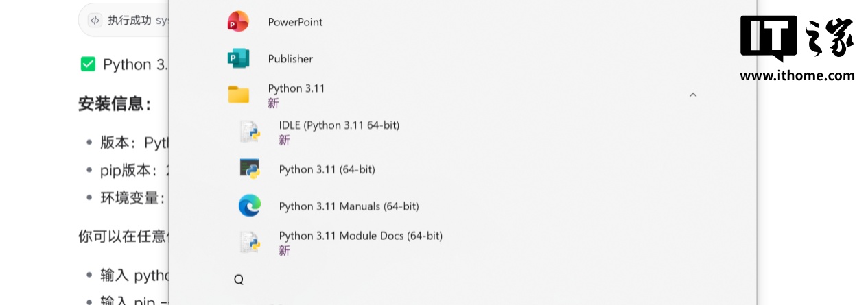The image size is (868, 305).
Task: Click the Publisher app icon
Action: [x=238, y=59]
